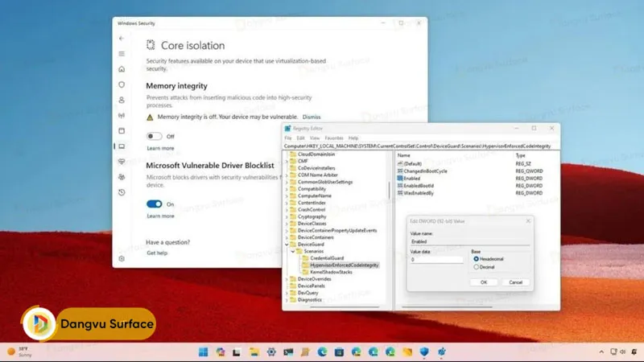Open Virus & threat protection shield icon
The width and height of the screenshot is (644, 362).
[122, 84]
